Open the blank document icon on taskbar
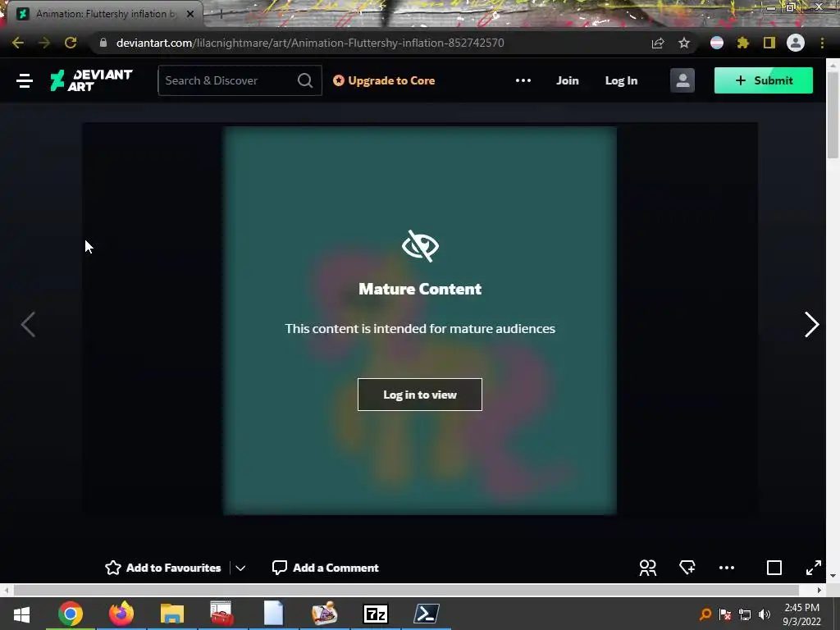840x630 pixels. 273,614
